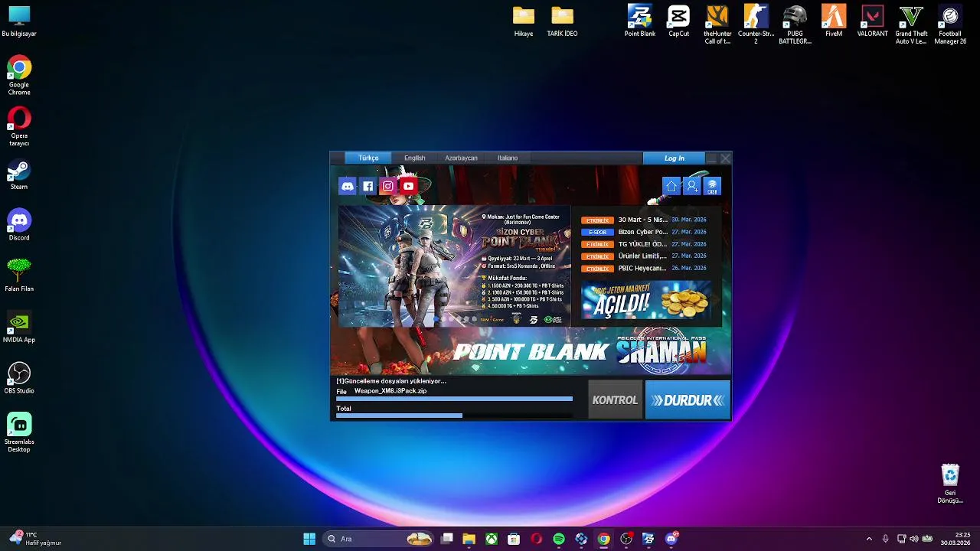
Task: Click the PBIC Jeton Marketi AÇILDI banner
Action: [647, 299]
